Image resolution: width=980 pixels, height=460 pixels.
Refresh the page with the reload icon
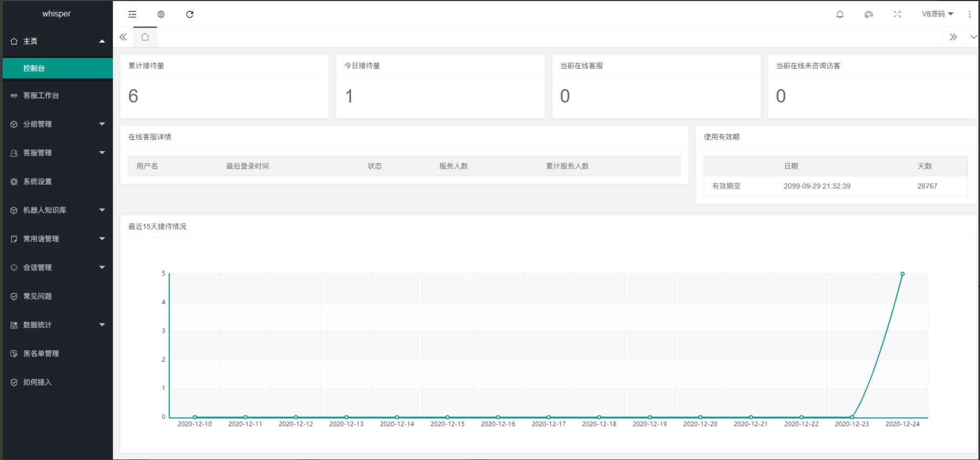[190, 15]
